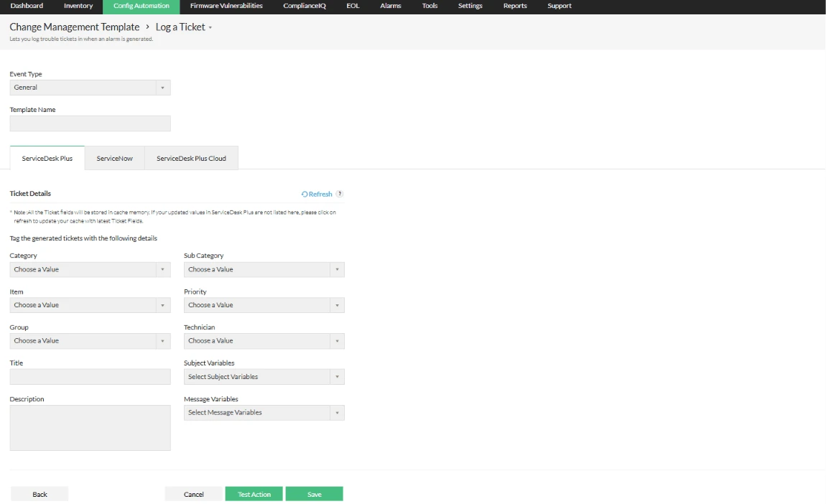Image resolution: width=826 pixels, height=504 pixels.
Task: Open the Reports menu
Action: (515, 6)
